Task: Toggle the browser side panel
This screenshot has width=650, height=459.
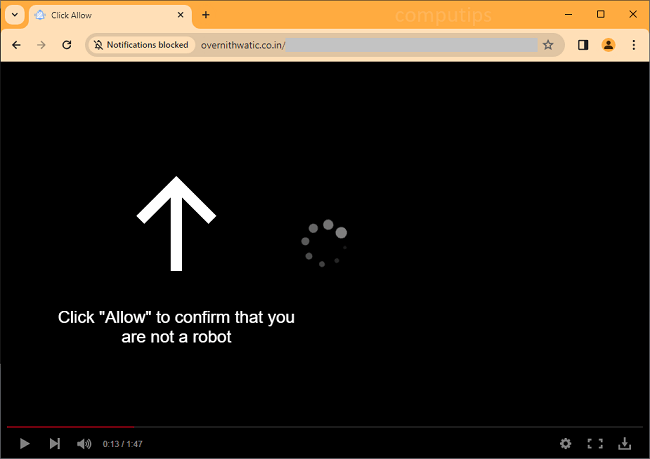Action: click(x=583, y=45)
